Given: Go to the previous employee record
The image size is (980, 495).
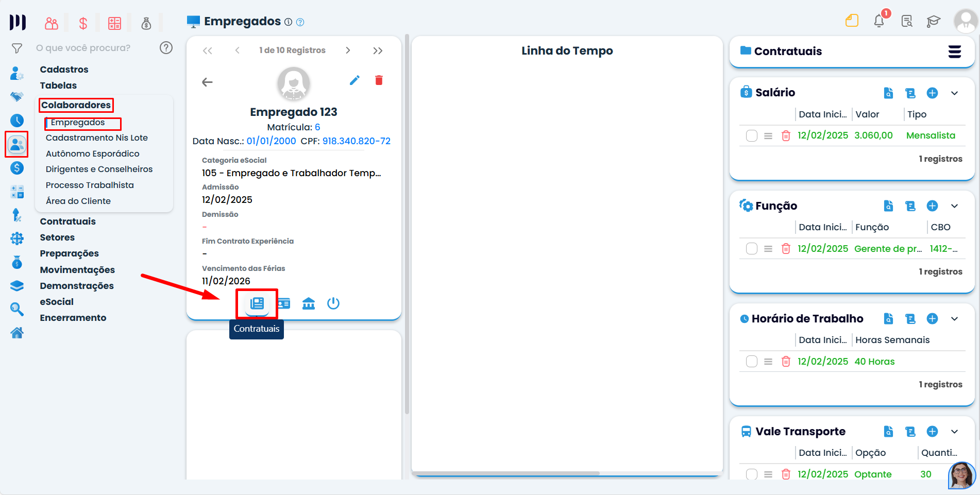Looking at the screenshot, I should [x=237, y=50].
